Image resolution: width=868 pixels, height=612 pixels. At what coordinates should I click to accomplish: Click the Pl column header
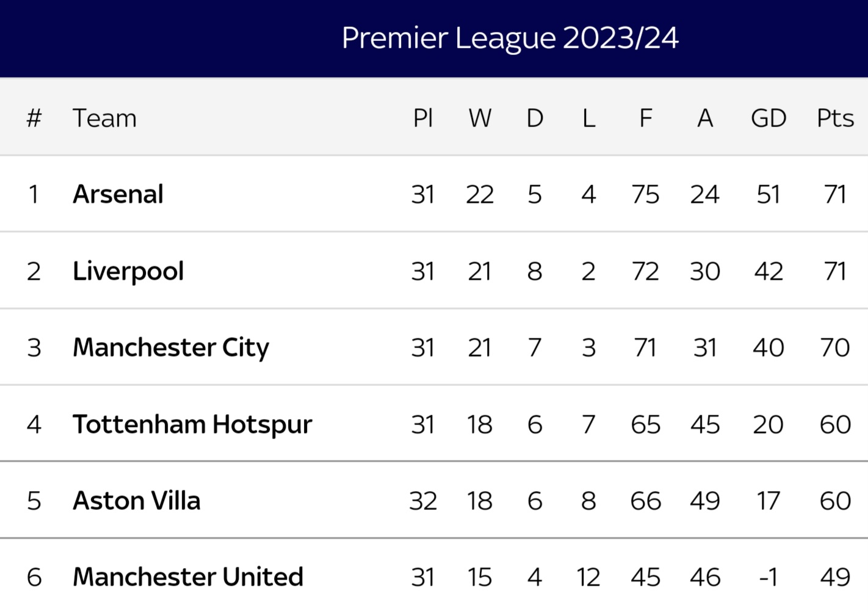click(423, 118)
